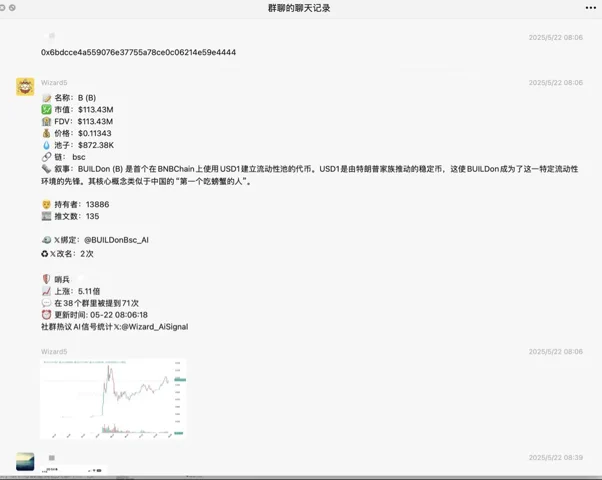Click the update time 05-22 08:06:18

[x=119, y=315]
